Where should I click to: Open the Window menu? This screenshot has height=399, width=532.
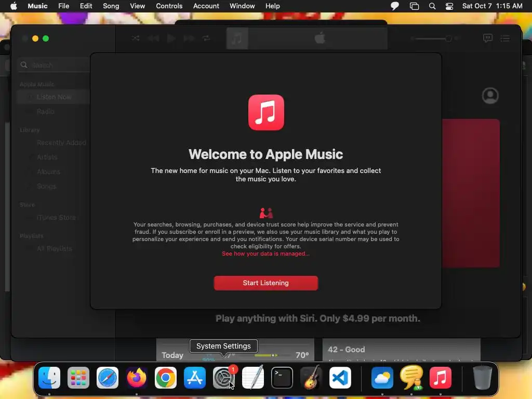pyautogui.click(x=242, y=6)
